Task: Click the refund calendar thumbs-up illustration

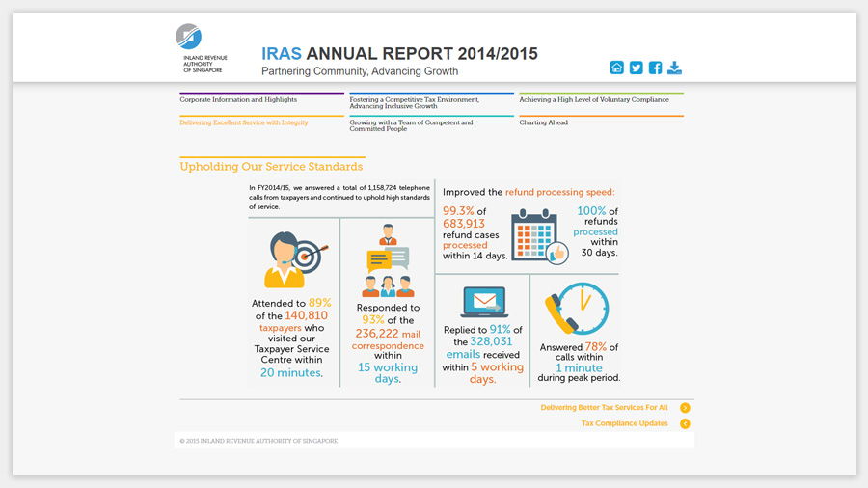Action: point(540,236)
